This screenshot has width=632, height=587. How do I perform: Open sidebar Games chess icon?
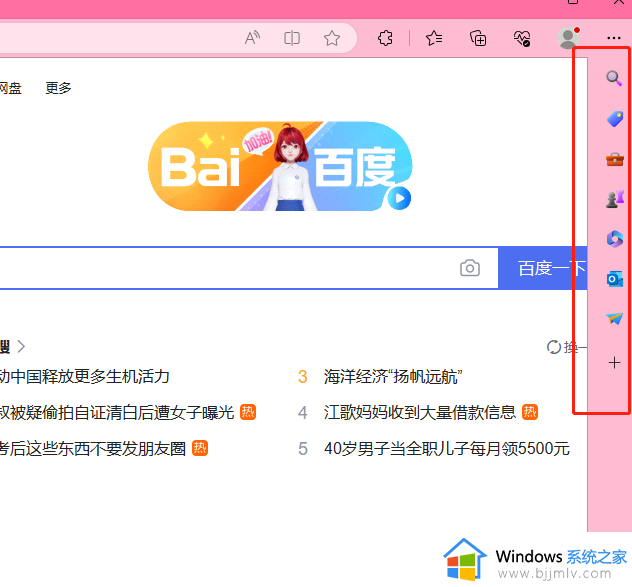pyautogui.click(x=615, y=199)
